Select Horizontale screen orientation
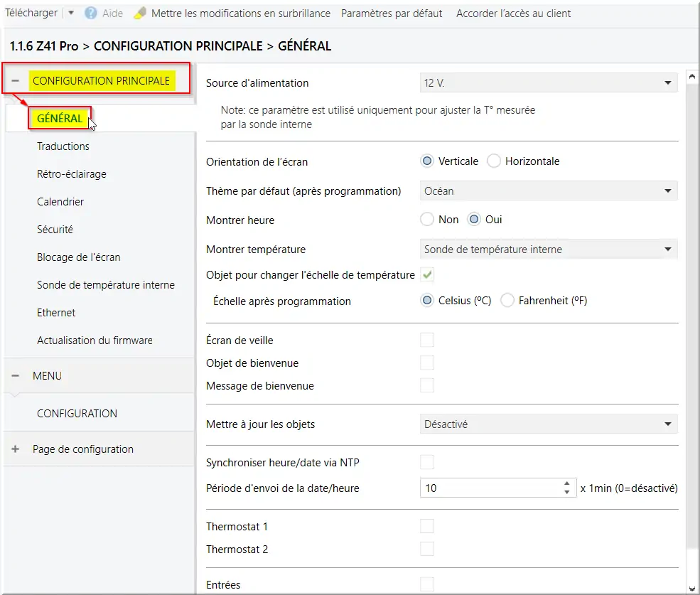Viewport: 700px width, 595px height. click(x=494, y=161)
